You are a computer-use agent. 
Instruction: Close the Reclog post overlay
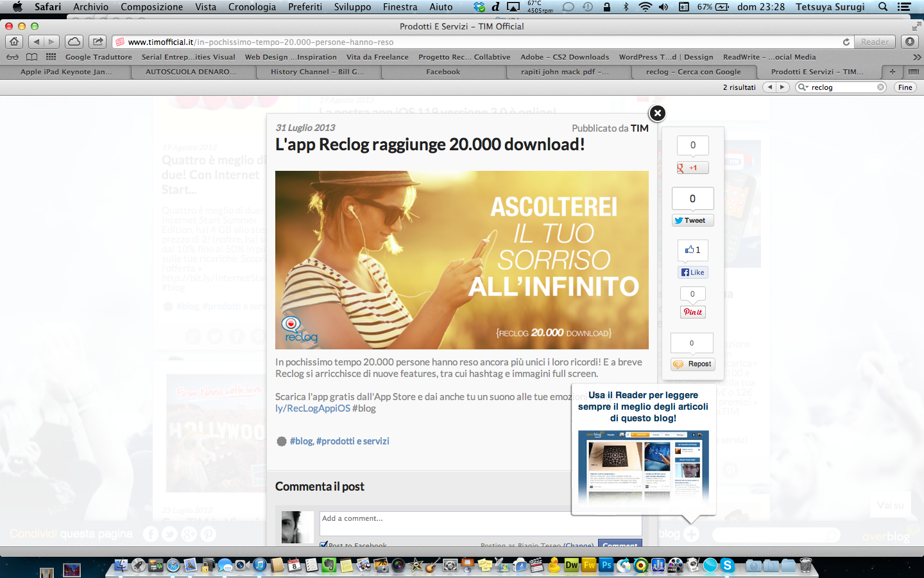point(657,114)
